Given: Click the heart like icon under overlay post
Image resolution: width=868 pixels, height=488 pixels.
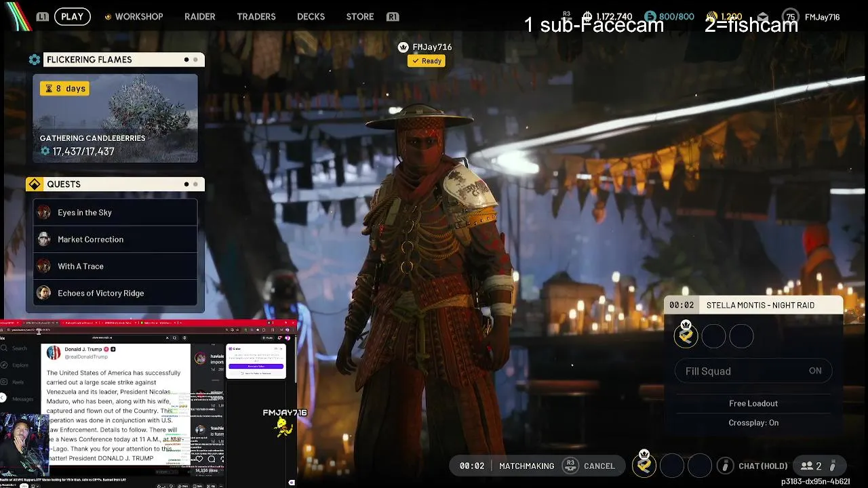Looking at the screenshot, I should pyautogui.click(x=200, y=459).
